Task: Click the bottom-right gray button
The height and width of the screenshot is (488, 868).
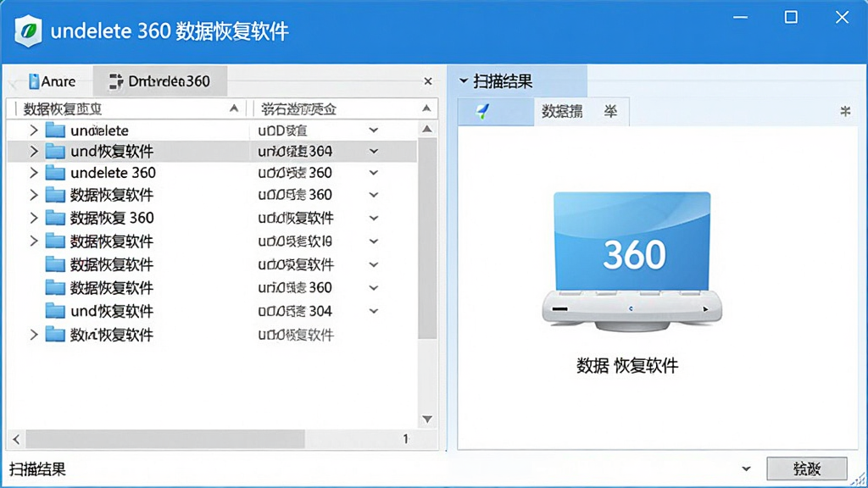Action: tap(807, 469)
